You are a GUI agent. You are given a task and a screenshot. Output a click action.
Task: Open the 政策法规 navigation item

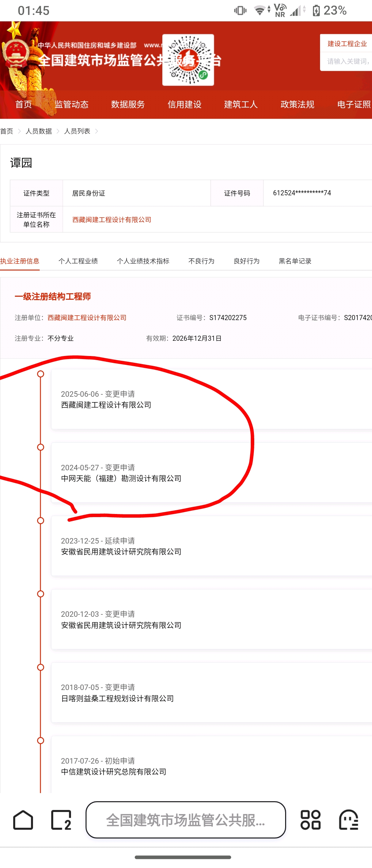tap(298, 104)
